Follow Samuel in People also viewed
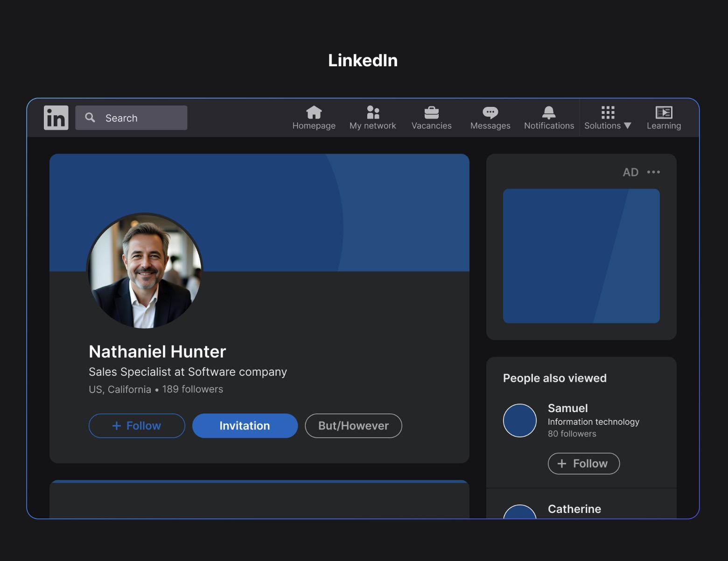Image resolution: width=728 pixels, height=561 pixels. point(584,463)
